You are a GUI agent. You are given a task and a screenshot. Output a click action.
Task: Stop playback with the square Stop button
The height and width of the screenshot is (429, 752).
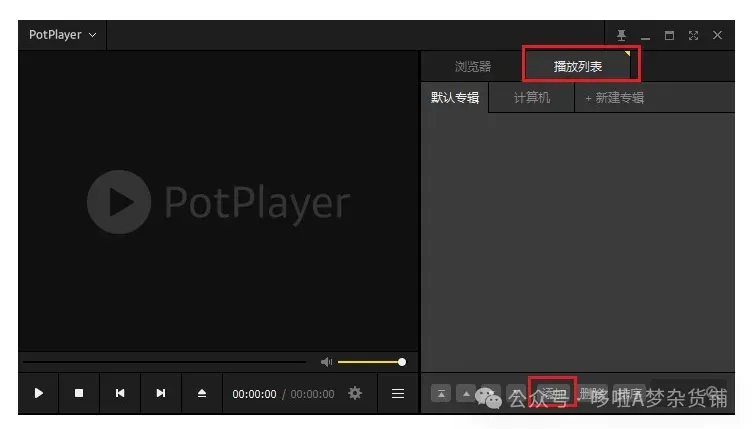click(79, 394)
